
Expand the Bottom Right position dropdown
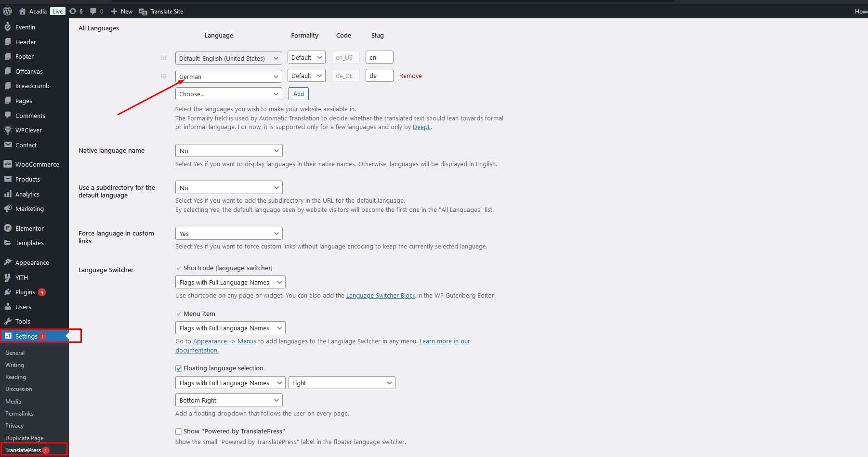click(x=229, y=400)
